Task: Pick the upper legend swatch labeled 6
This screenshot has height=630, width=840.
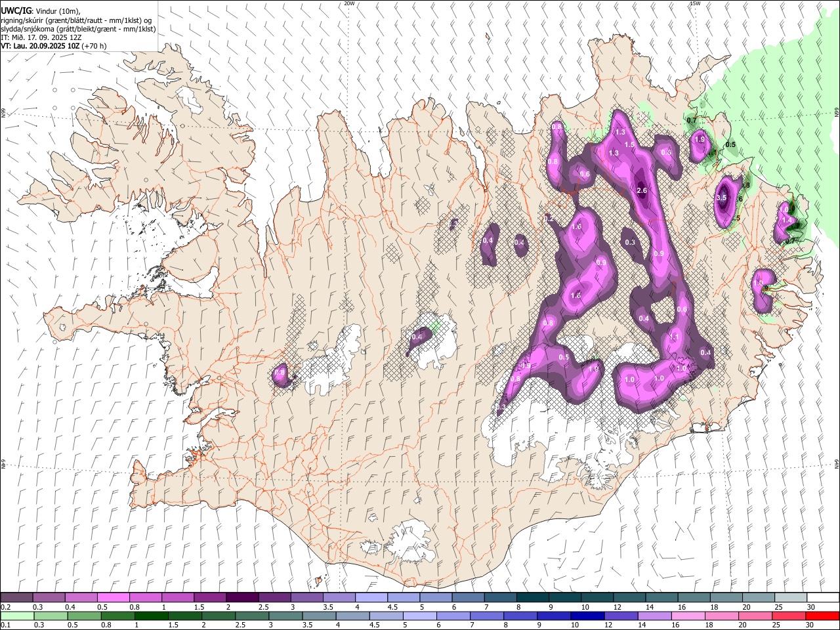Action: coord(468,597)
